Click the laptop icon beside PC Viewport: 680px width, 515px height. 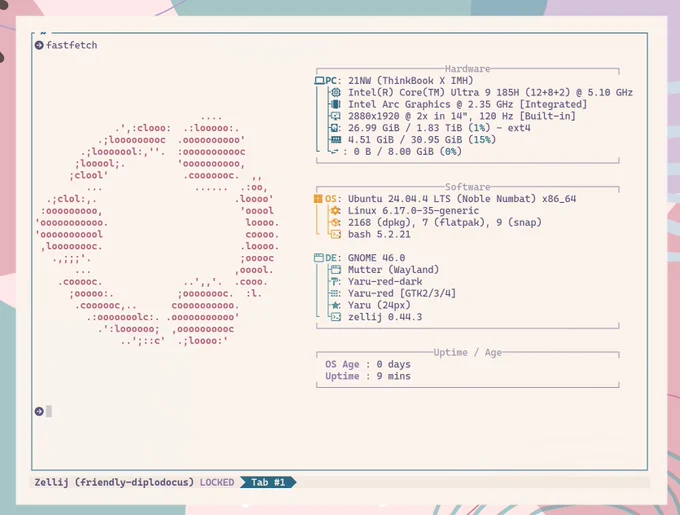point(319,81)
